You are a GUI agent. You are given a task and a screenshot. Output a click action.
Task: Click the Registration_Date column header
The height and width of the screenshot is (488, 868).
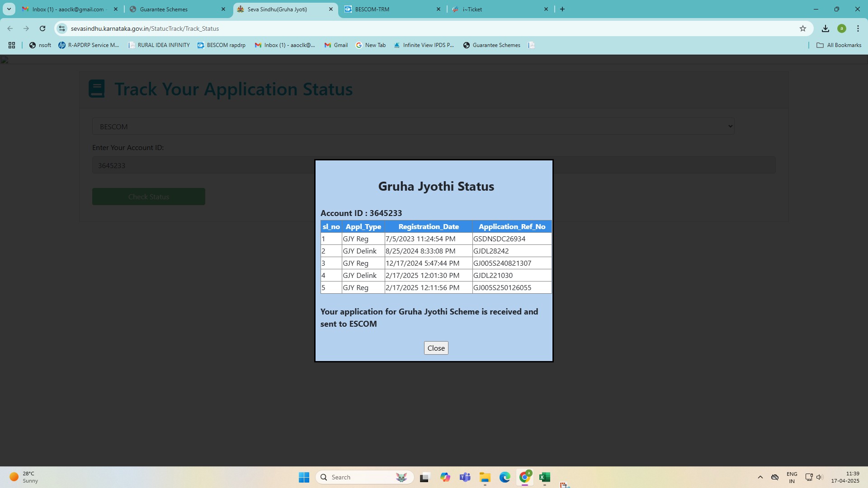pos(429,226)
